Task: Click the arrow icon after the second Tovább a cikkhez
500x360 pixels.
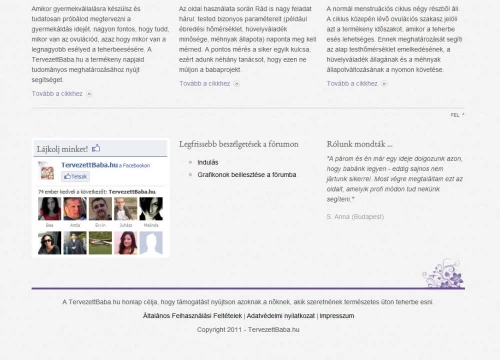Action: 237,84
